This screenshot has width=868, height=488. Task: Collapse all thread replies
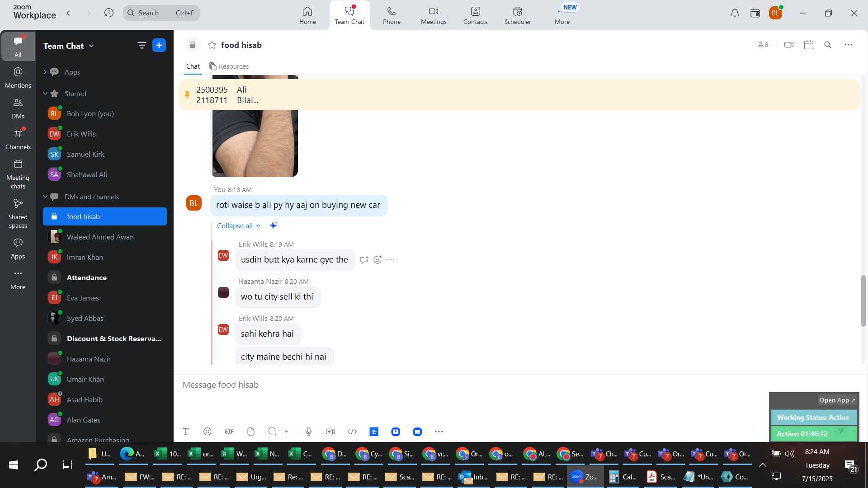tap(239, 225)
